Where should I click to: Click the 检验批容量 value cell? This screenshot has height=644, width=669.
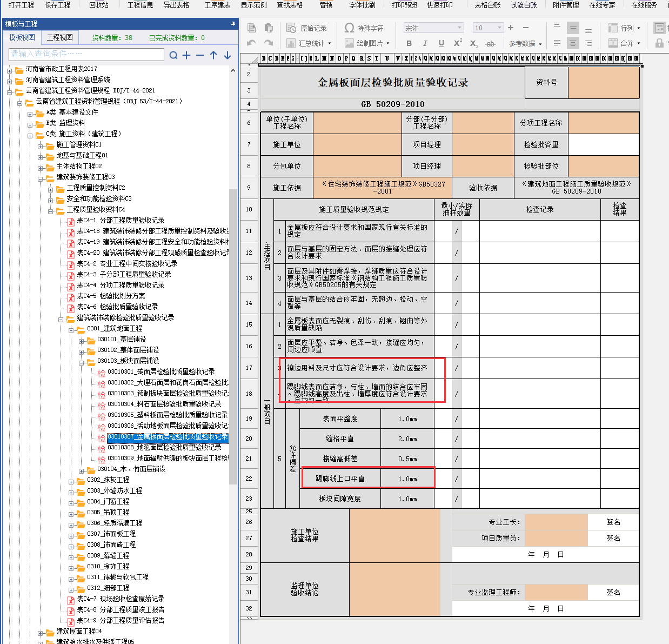click(604, 144)
